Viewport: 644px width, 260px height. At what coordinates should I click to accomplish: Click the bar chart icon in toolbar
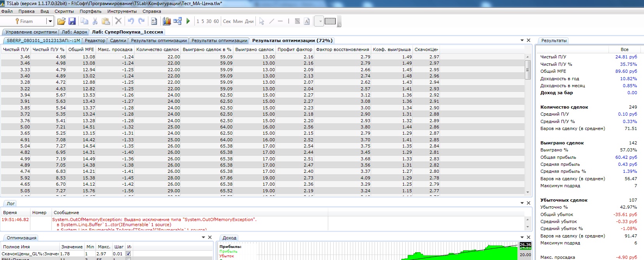[x=167, y=21]
